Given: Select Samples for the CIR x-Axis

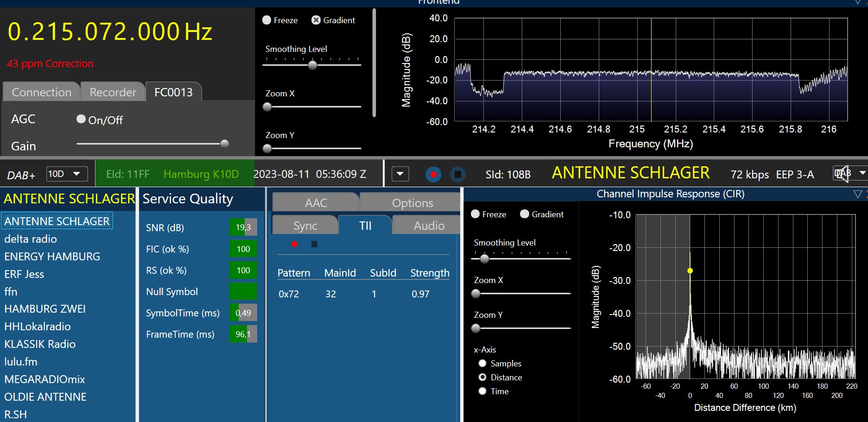Looking at the screenshot, I should [482, 364].
